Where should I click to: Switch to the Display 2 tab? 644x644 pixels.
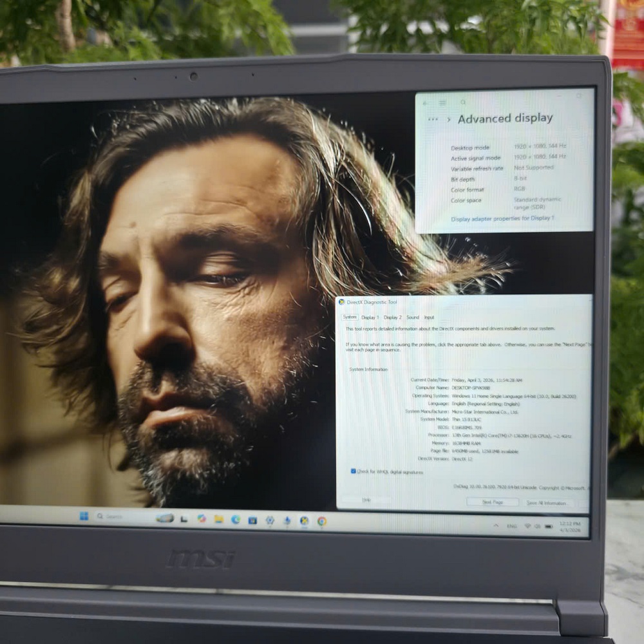(x=392, y=317)
